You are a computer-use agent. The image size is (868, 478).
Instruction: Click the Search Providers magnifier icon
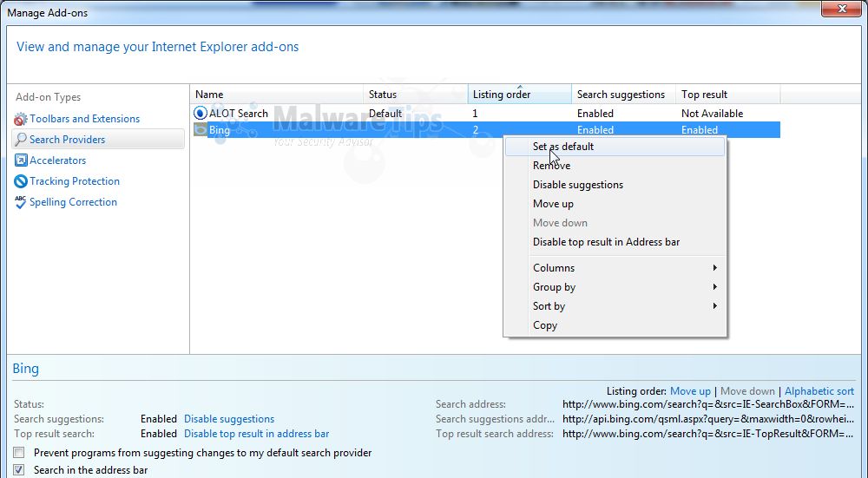pyautogui.click(x=21, y=140)
